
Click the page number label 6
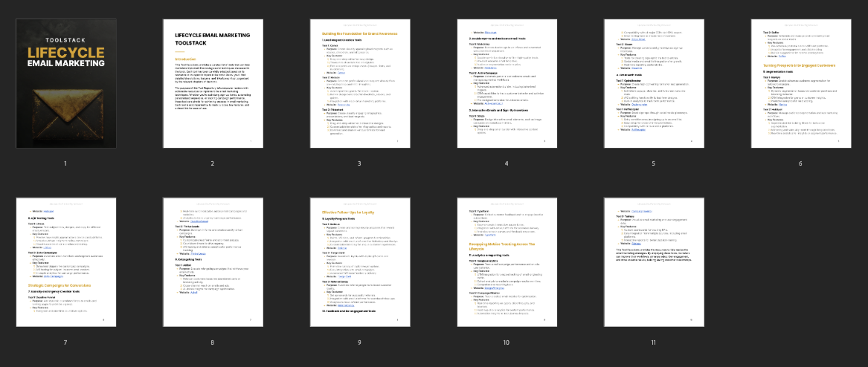[x=800, y=163]
